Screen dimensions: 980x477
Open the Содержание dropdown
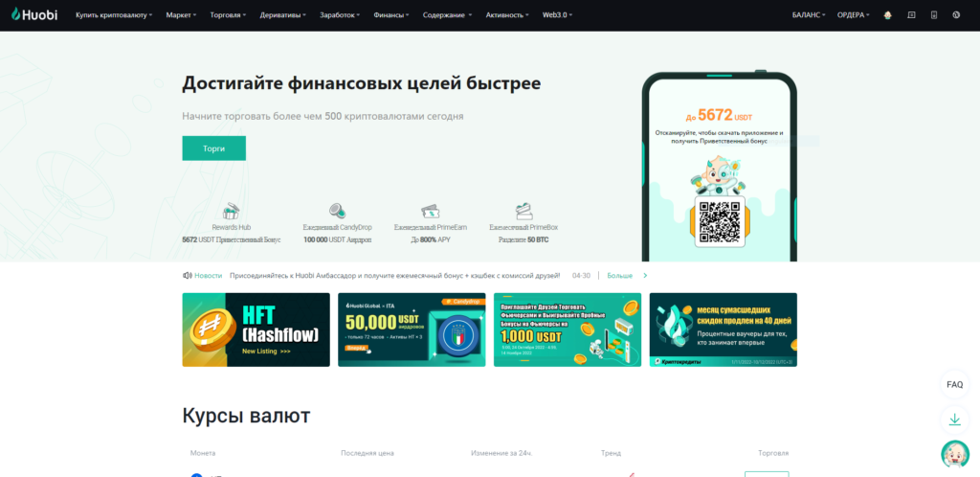pos(448,15)
